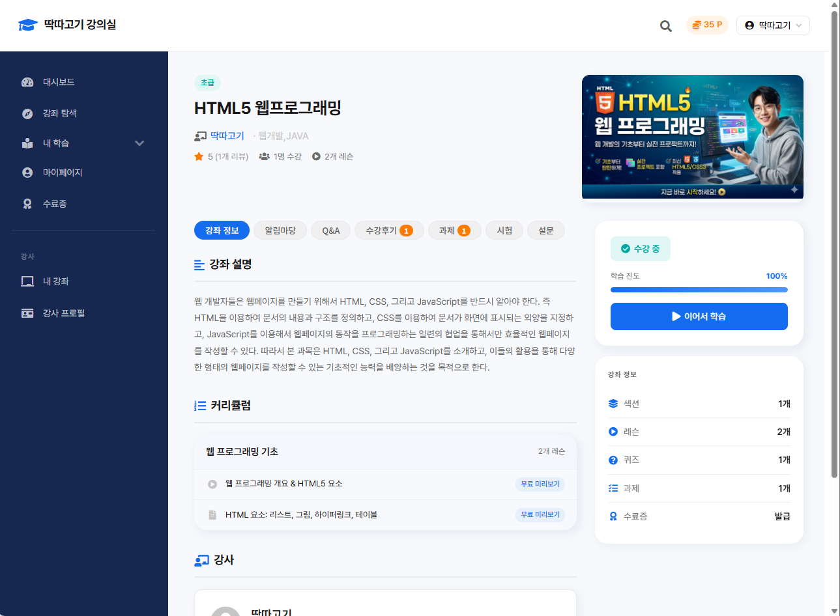Click the play icon on lesson 웹 프로그래밍 개요
This screenshot has width=840, height=616.
click(x=212, y=484)
